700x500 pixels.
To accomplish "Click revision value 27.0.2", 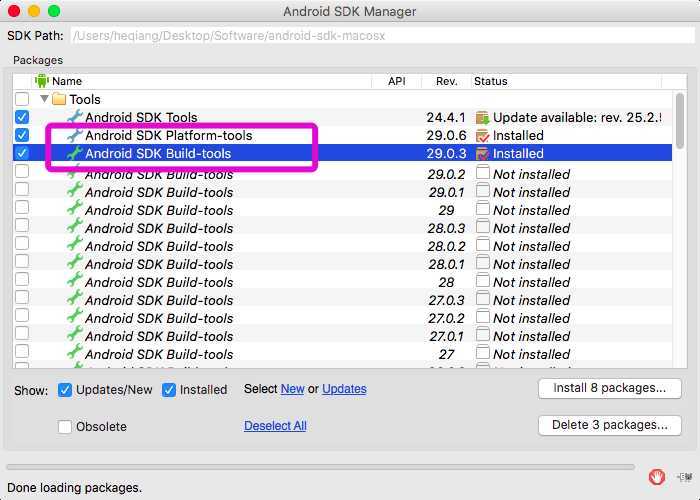I will (x=446, y=318).
